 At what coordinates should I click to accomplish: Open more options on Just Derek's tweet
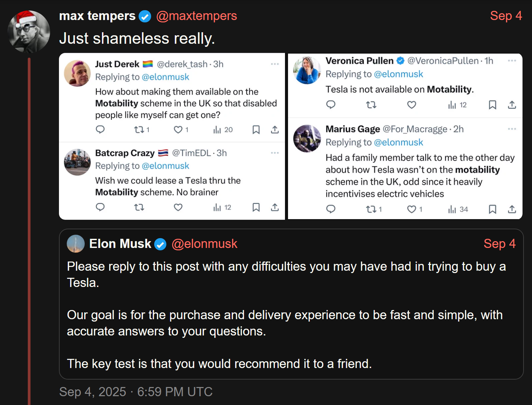coord(275,64)
